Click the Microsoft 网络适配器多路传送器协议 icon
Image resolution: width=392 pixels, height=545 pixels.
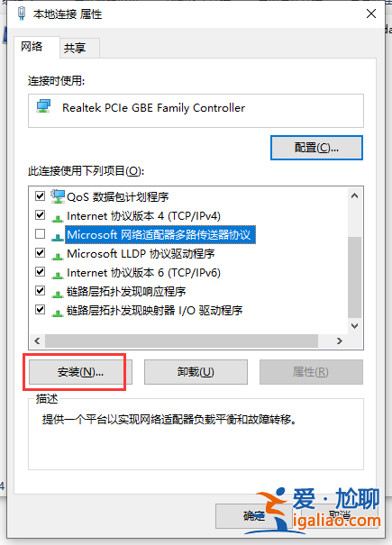[x=58, y=236]
